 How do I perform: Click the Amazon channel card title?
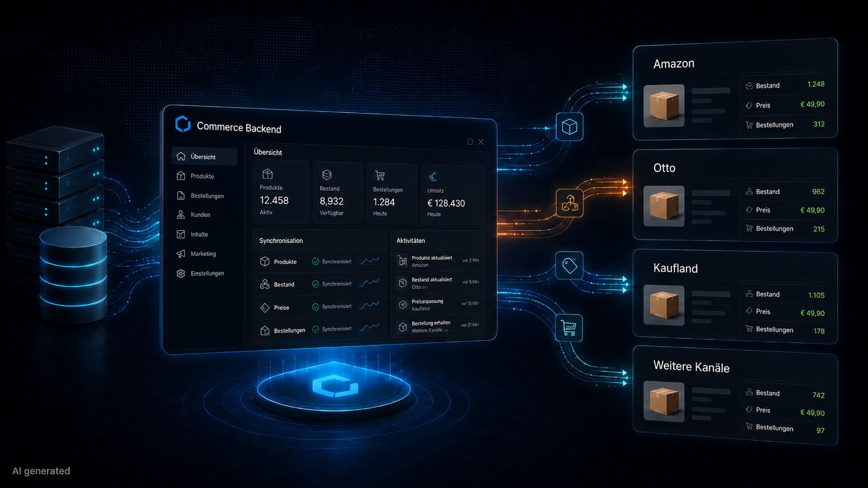coord(674,63)
